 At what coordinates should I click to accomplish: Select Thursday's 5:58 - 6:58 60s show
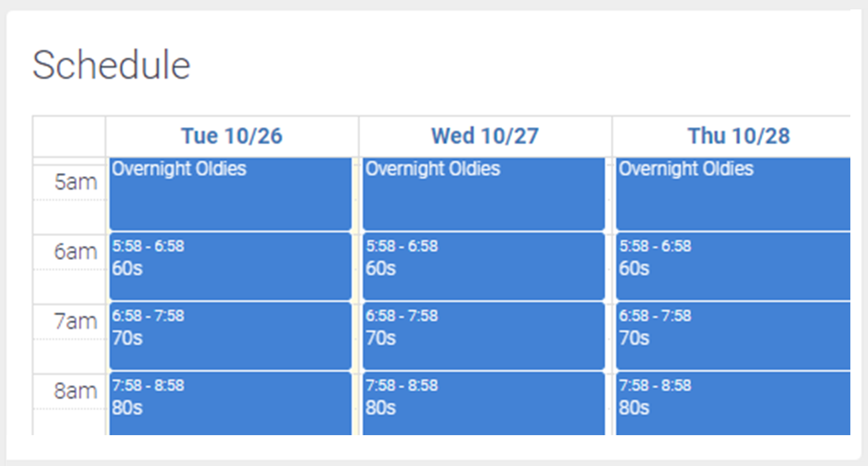coord(733,267)
